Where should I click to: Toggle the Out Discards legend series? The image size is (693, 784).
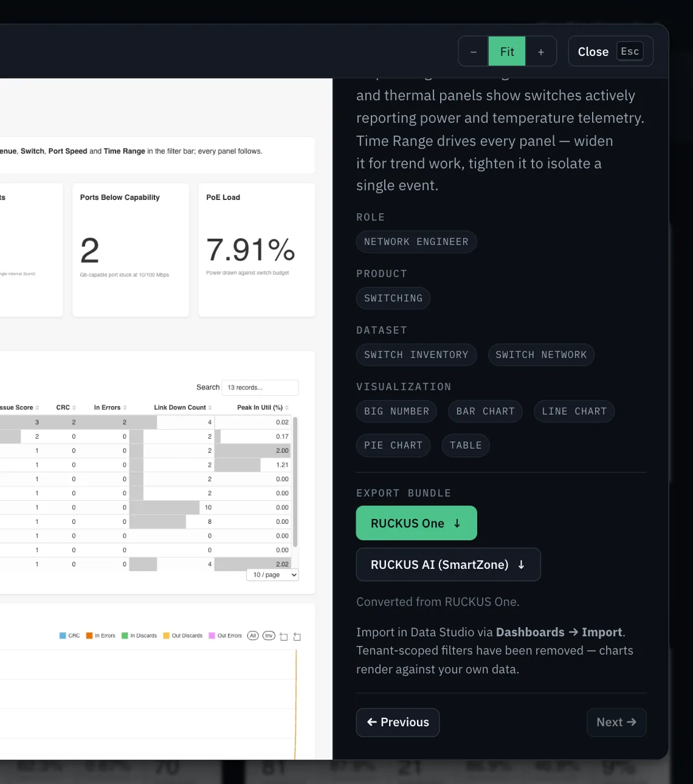(x=182, y=636)
